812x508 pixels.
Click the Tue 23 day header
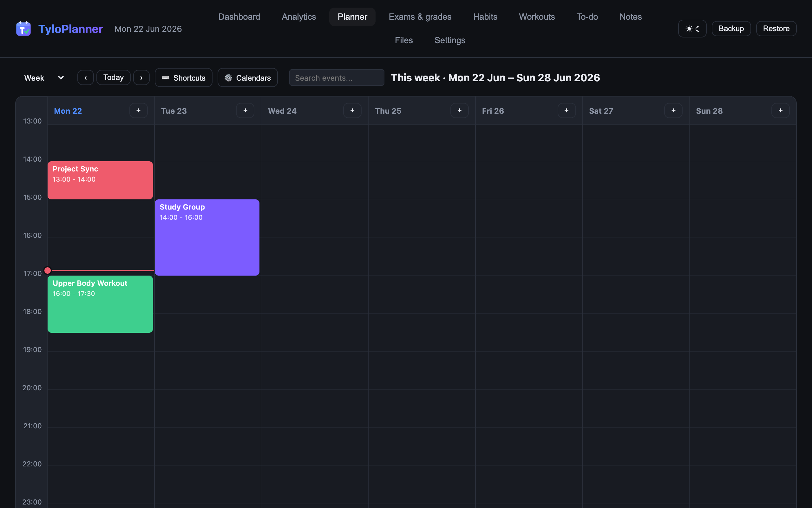click(174, 111)
